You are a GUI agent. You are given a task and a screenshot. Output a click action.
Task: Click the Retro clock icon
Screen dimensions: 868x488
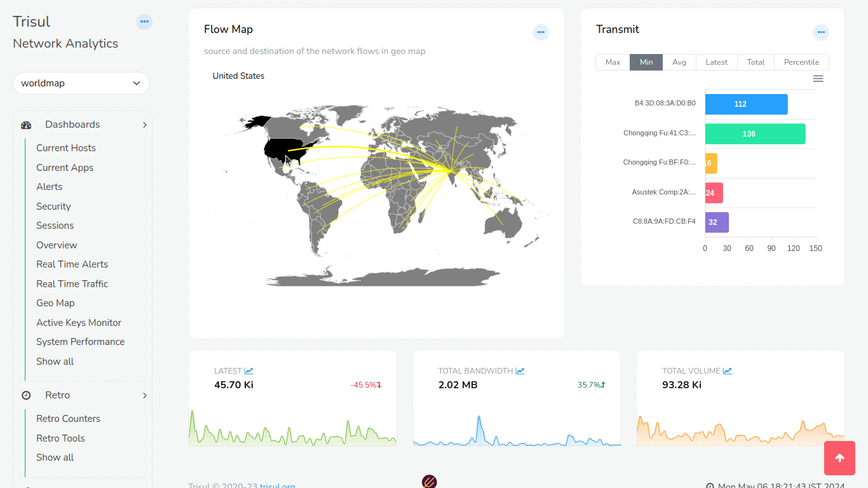pos(25,395)
